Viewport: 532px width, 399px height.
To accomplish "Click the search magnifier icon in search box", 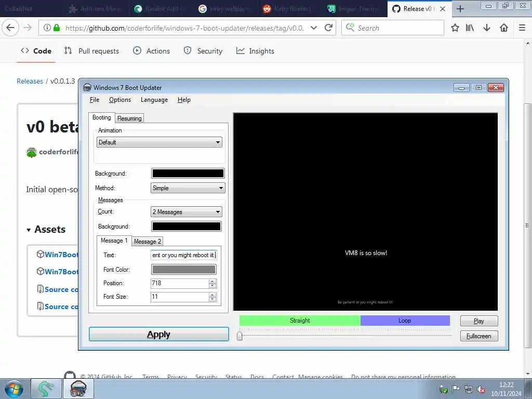I will pos(350,28).
